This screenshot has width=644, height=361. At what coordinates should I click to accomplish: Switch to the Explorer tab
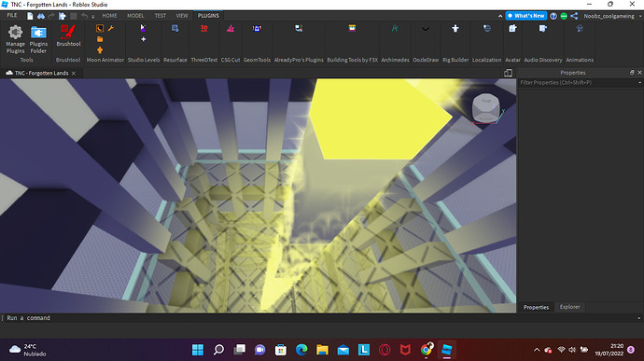[569, 307]
